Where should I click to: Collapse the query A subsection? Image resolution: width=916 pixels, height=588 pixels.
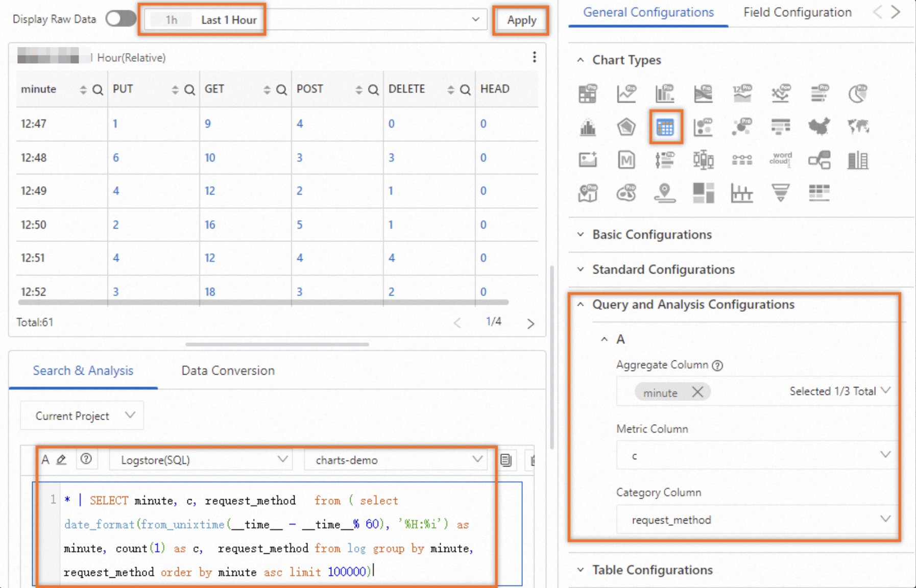605,339
